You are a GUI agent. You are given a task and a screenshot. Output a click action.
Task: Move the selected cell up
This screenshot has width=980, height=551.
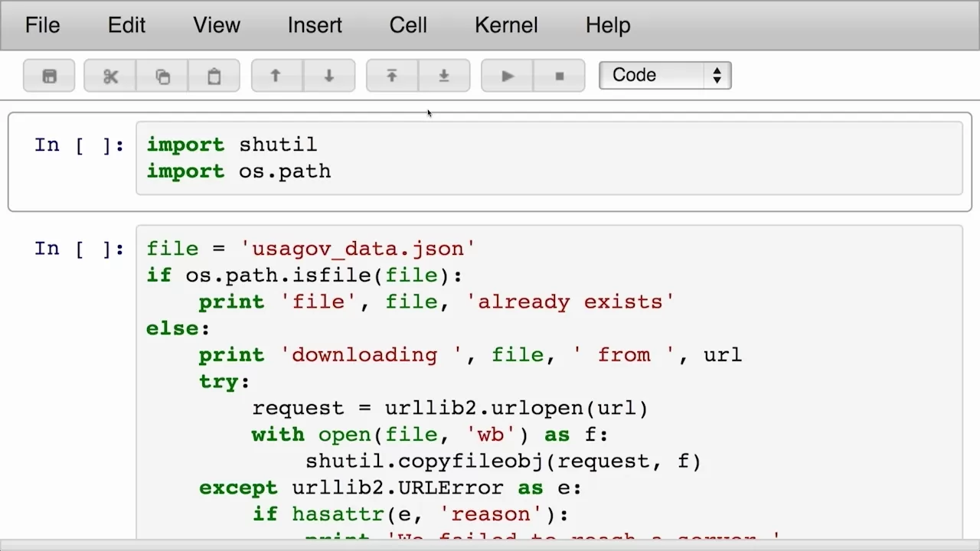(x=276, y=76)
